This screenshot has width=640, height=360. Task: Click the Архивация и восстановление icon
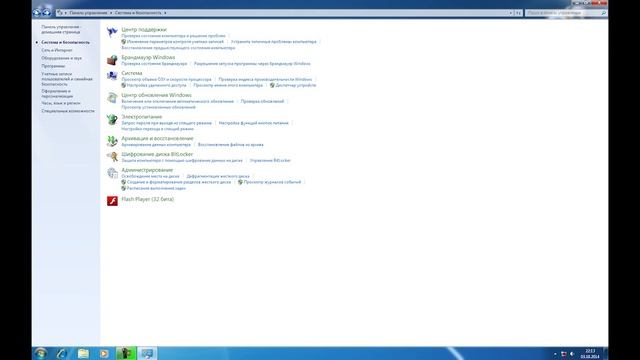tap(112, 141)
